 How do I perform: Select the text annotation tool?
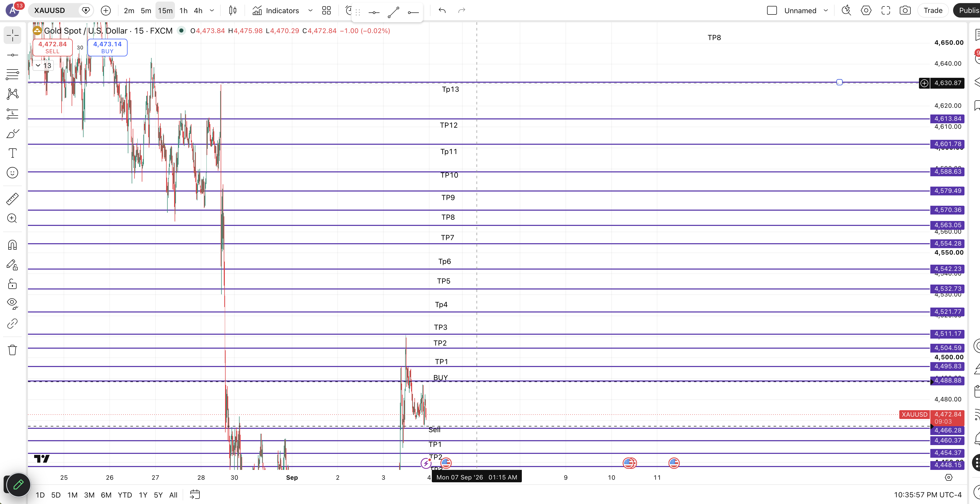click(x=12, y=153)
